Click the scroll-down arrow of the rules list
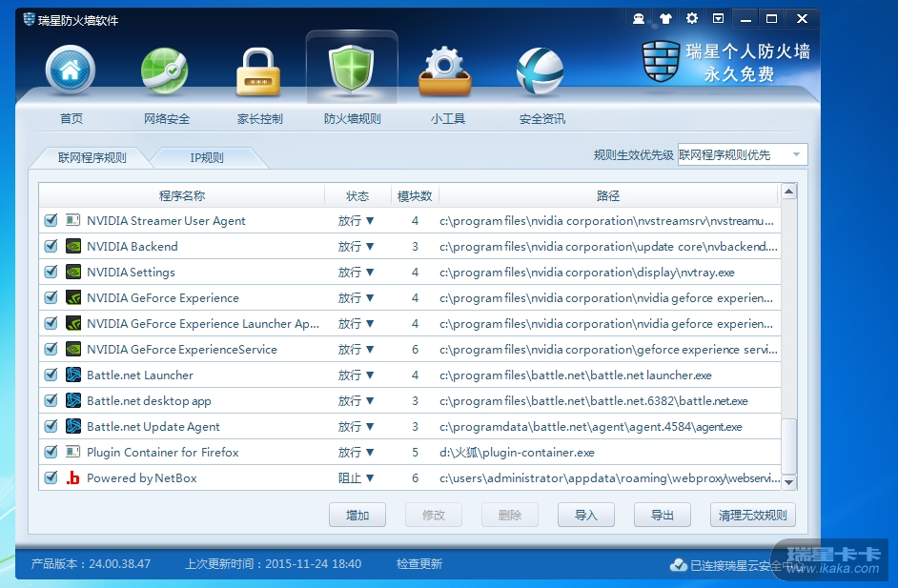 click(788, 482)
